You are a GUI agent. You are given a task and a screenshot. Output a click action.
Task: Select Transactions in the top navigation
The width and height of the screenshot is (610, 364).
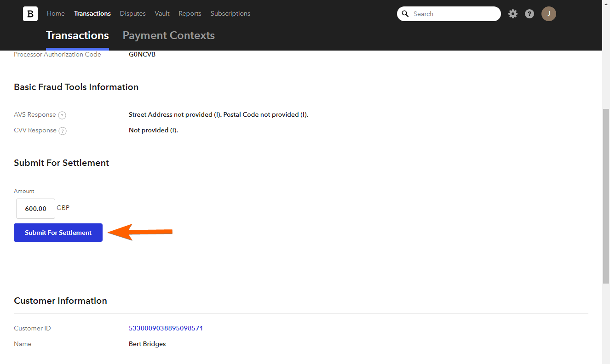pos(92,13)
